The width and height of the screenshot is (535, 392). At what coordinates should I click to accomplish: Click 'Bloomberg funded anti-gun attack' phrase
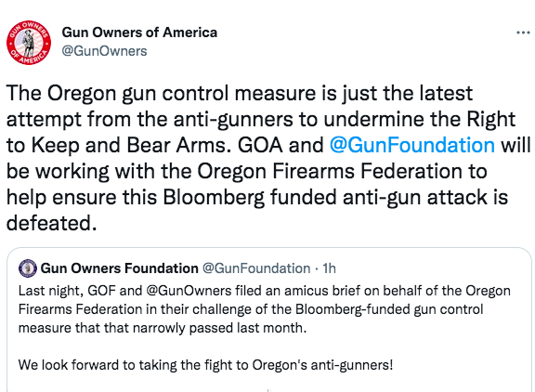tap(325, 197)
